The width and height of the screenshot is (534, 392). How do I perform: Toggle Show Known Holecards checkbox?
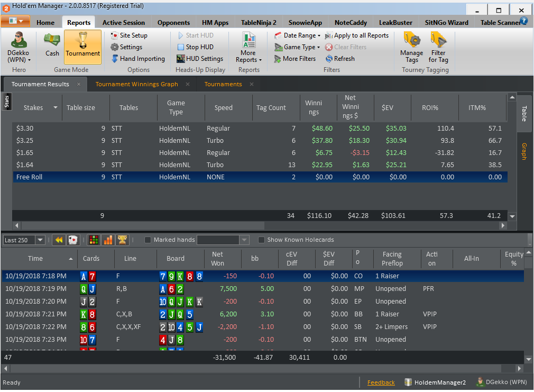pyautogui.click(x=261, y=240)
